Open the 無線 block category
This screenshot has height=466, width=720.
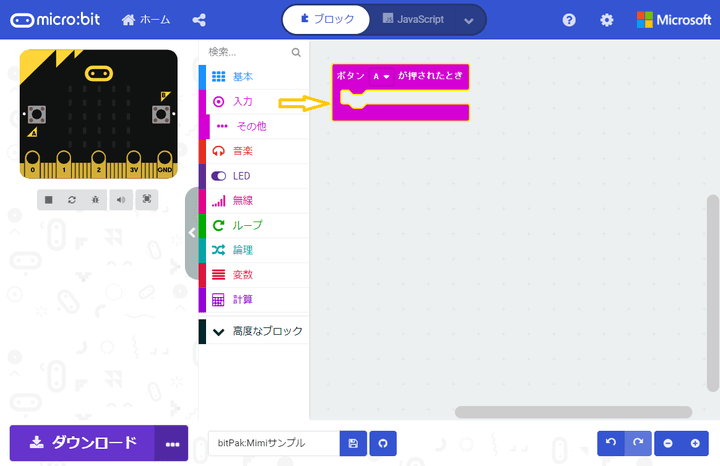point(254,201)
